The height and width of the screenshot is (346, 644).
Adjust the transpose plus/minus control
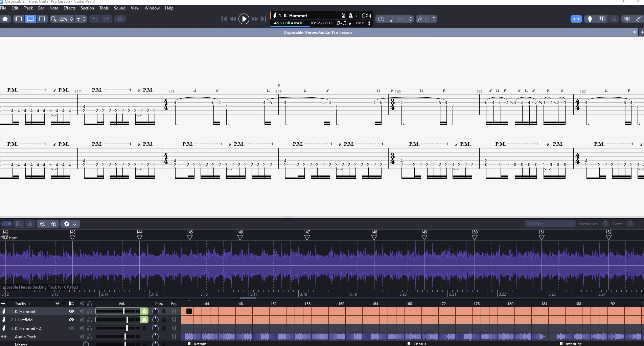point(434,19)
